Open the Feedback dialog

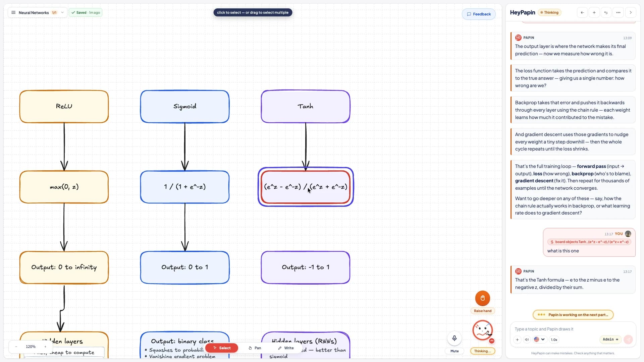(x=479, y=14)
